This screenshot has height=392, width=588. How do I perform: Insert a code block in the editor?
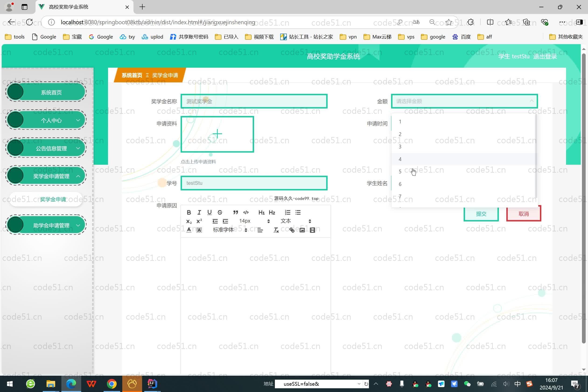tap(246, 213)
